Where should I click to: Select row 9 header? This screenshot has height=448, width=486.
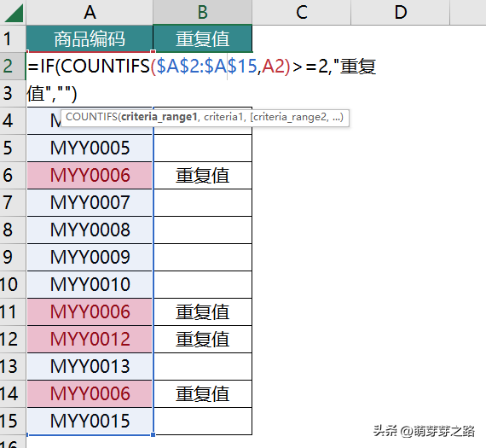tap(13, 257)
